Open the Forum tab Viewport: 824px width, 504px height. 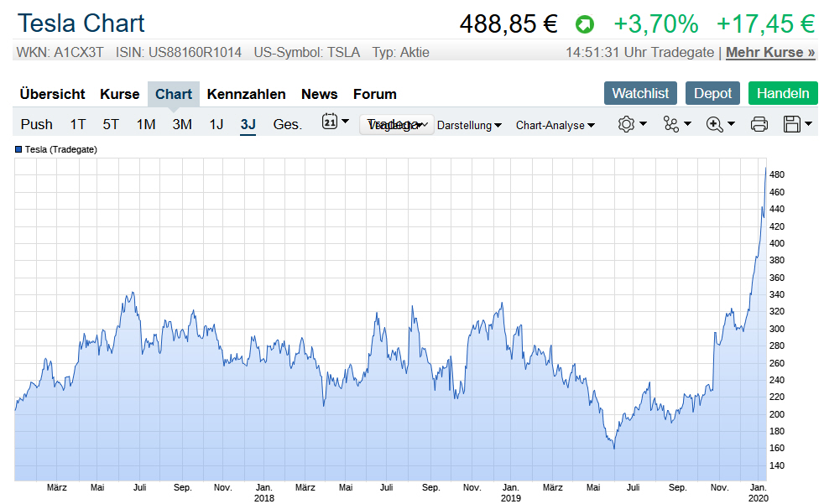click(x=375, y=94)
